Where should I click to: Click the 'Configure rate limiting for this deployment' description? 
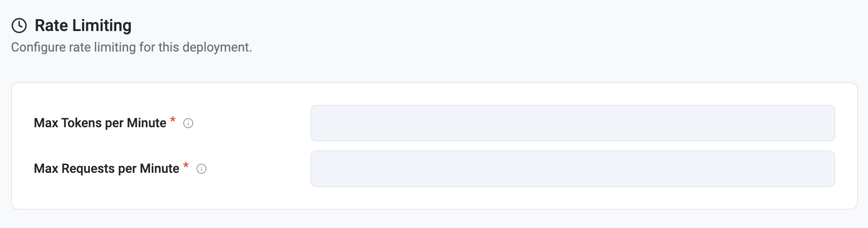(x=131, y=47)
